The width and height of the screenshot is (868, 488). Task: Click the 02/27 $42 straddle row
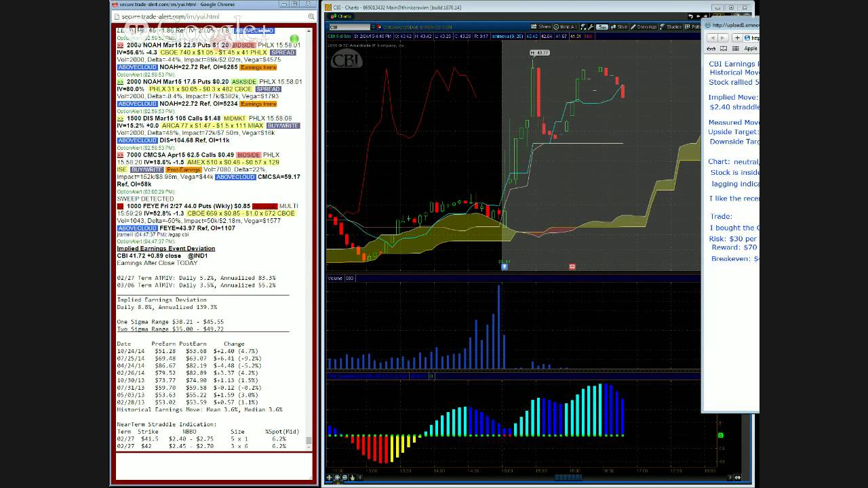(201, 446)
